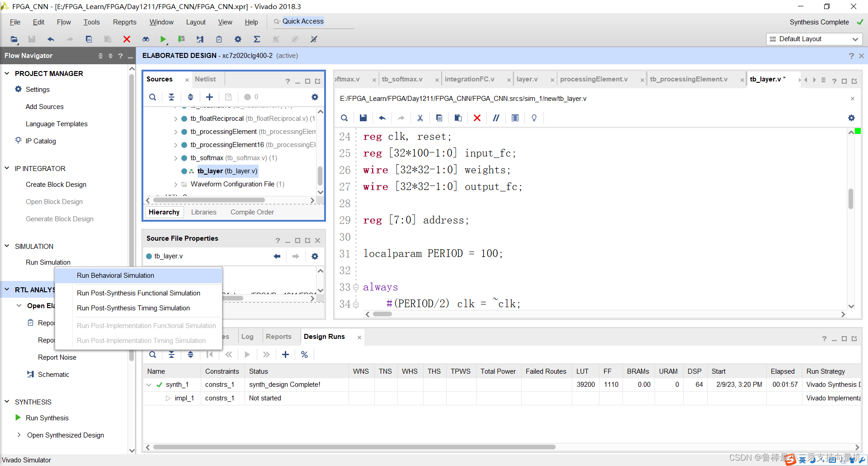Image resolution: width=868 pixels, height=466 pixels.
Task: Toggle line comments with the // icon
Action: click(496, 118)
